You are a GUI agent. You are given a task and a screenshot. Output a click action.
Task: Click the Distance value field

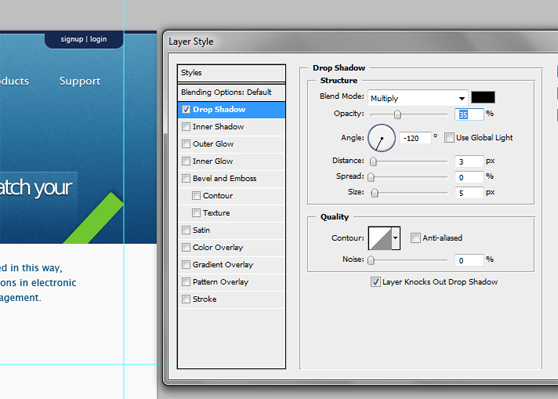tap(469, 162)
